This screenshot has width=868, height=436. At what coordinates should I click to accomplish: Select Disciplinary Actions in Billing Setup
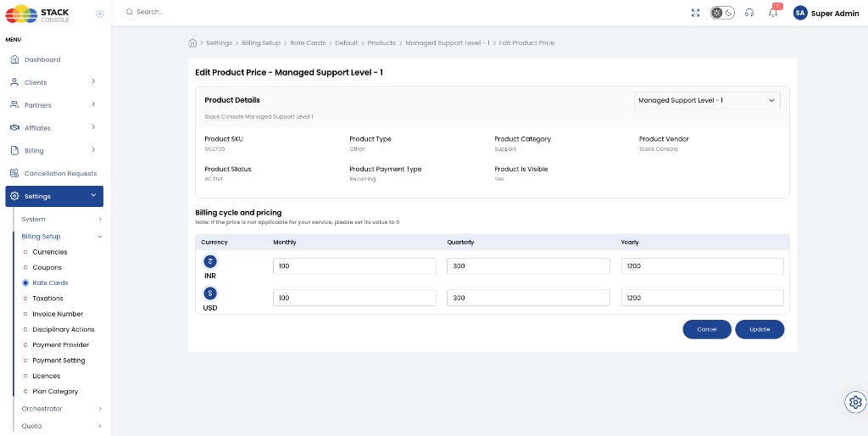pos(64,330)
